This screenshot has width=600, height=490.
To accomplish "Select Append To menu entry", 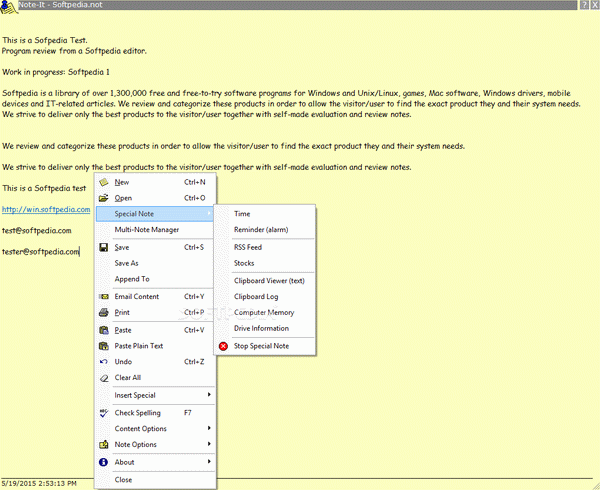I will coord(155,279).
